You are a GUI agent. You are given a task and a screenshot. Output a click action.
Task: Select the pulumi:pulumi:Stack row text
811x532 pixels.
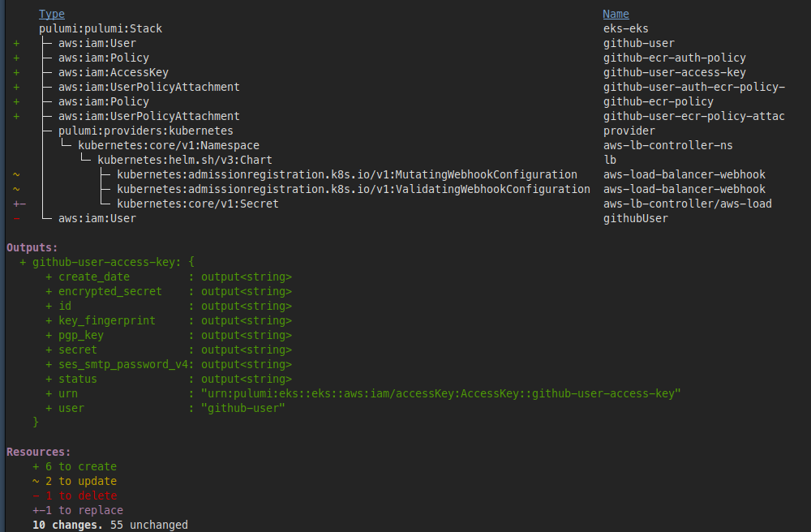(x=101, y=28)
